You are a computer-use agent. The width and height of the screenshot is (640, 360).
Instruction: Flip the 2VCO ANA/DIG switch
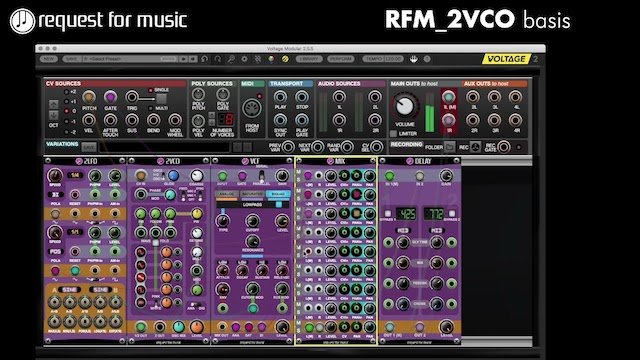pos(196,304)
